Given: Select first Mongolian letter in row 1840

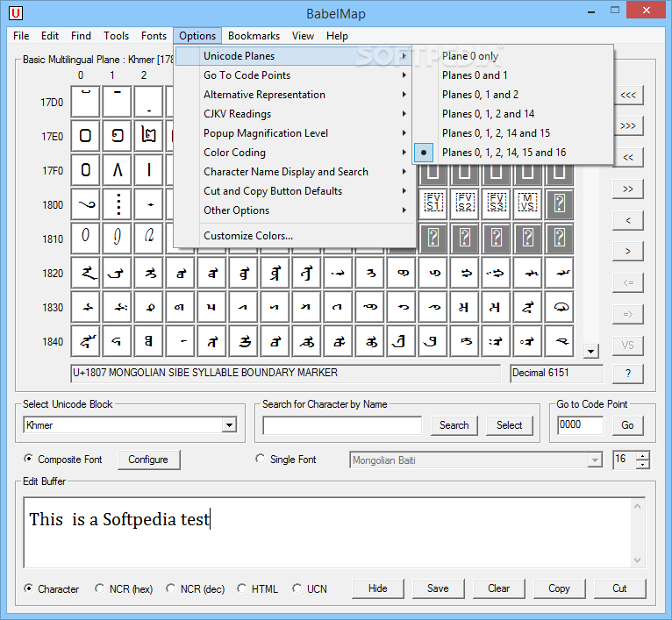Looking at the screenshot, I should tap(85, 341).
